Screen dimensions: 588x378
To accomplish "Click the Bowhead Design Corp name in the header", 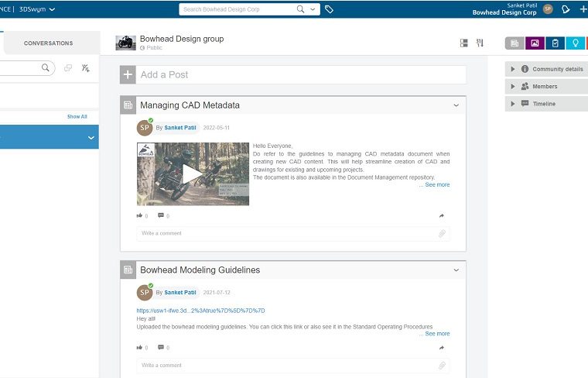I will tap(504, 12).
